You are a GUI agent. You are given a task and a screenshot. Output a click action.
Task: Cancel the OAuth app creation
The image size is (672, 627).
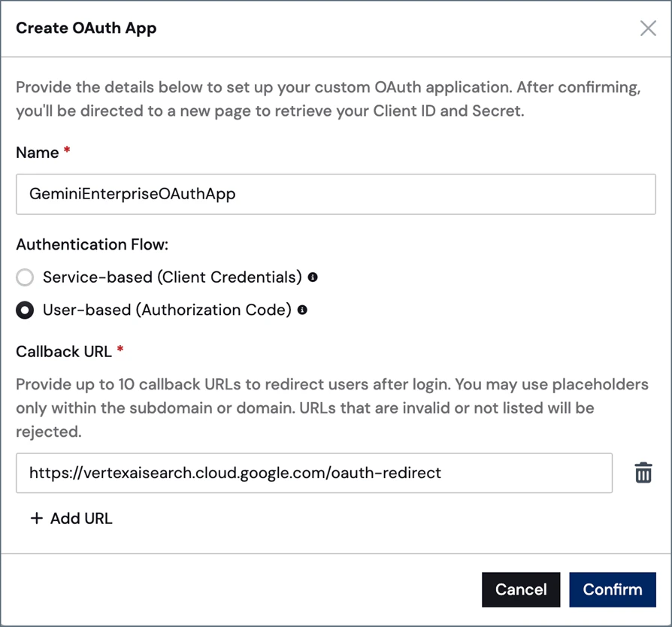[521, 589]
